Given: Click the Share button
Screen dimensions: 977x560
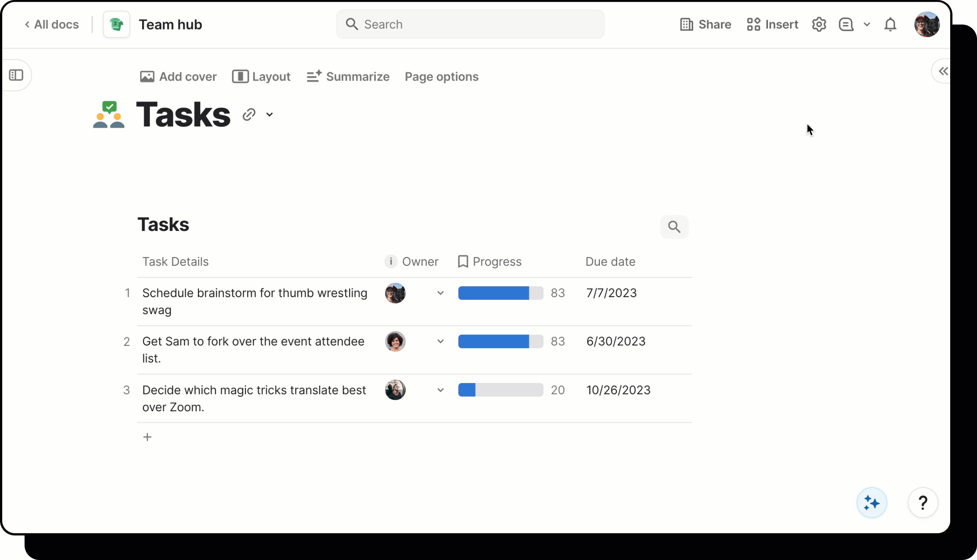Looking at the screenshot, I should [705, 25].
